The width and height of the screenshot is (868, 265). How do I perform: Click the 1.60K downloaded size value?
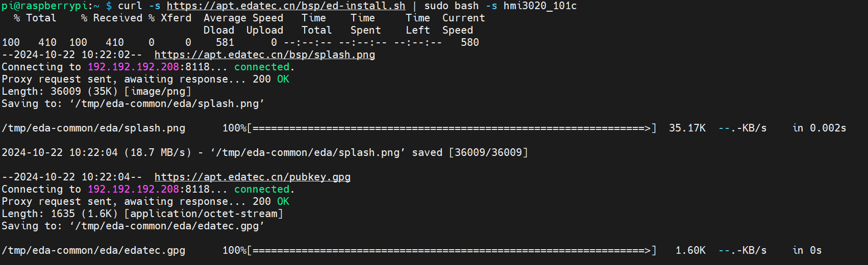[x=690, y=251]
